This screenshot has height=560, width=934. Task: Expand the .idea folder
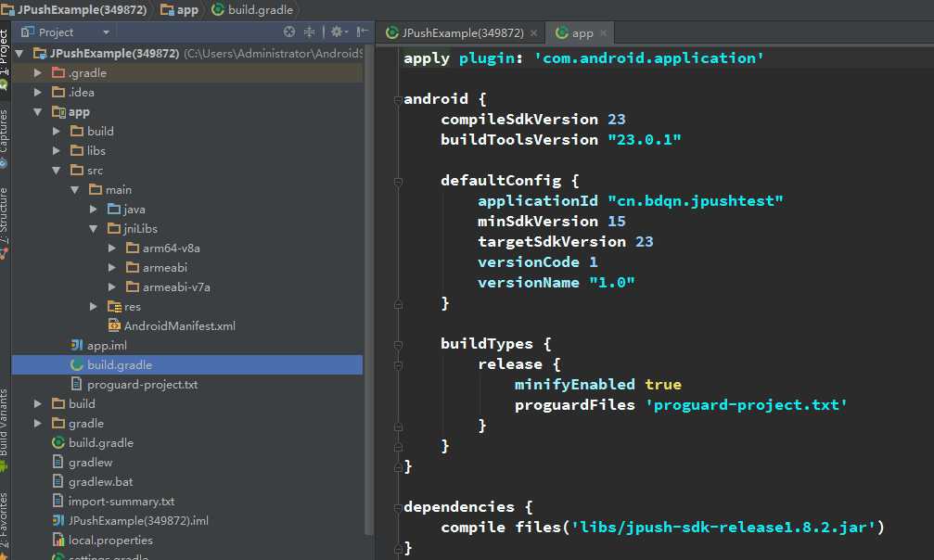(x=38, y=93)
